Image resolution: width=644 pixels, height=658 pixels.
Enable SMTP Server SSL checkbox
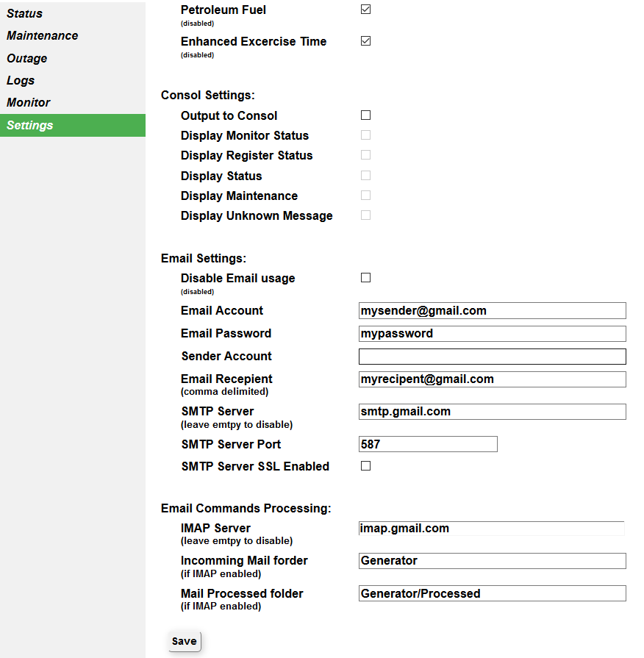[x=366, y=466]
